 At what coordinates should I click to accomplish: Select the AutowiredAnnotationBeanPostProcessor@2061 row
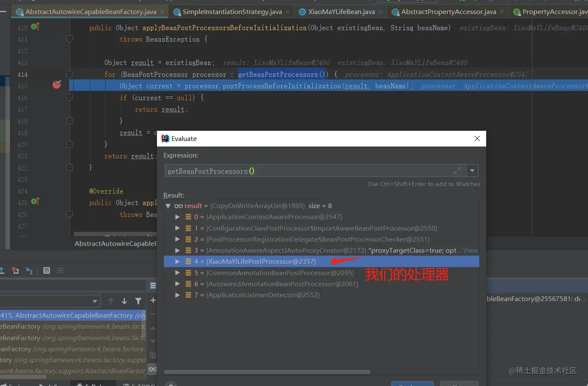pos(322,284)
